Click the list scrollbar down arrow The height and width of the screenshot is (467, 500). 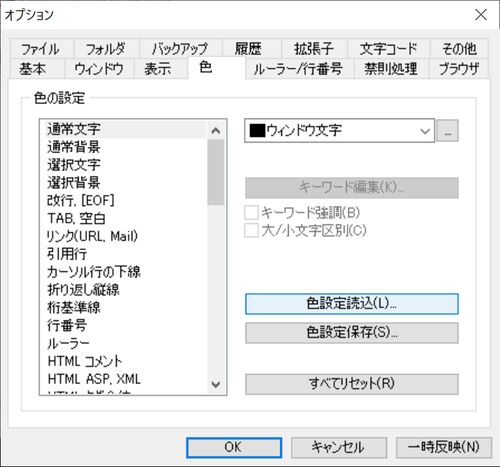point(216,384)
